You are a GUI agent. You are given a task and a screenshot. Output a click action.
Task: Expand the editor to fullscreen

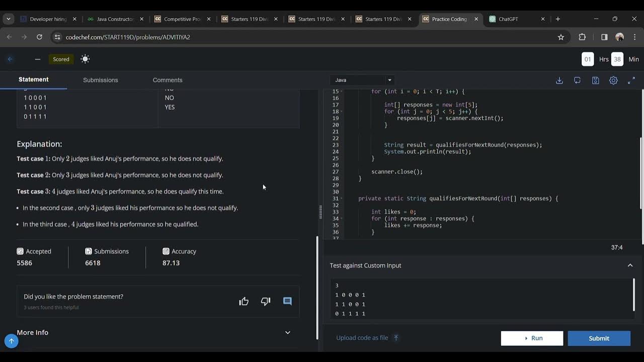pyautogui.click(x=631, y=80)
